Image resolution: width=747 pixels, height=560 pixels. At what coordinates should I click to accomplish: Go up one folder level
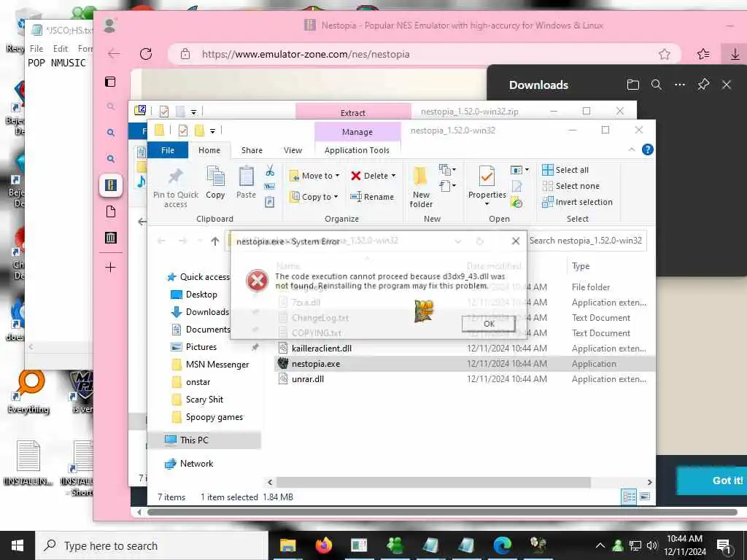pos(215,241)
